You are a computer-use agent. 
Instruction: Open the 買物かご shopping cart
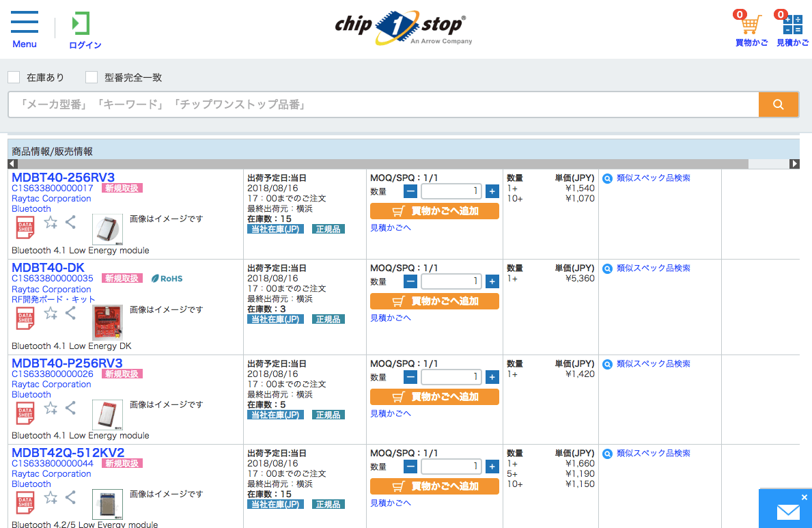click(x=751, y=29)
